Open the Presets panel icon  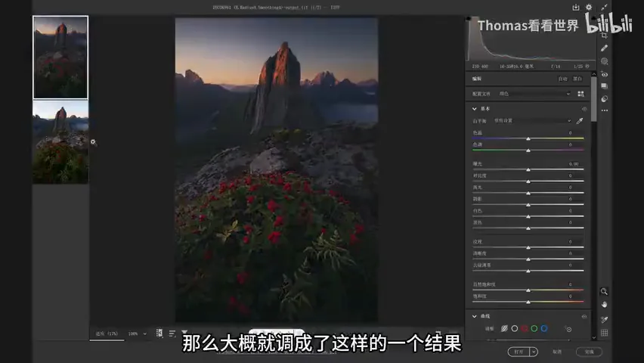[x=604, y=98]
